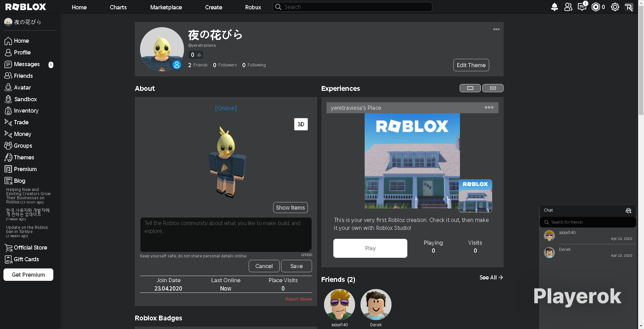Toggle the 3D avatar view
Image resolution: width=644 pixels, height=329 pixels.
pos(301,124)
